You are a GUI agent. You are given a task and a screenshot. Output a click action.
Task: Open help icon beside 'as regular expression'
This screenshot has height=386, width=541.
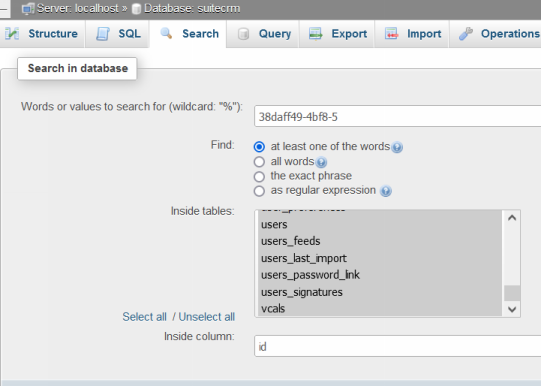pos(386,191)
